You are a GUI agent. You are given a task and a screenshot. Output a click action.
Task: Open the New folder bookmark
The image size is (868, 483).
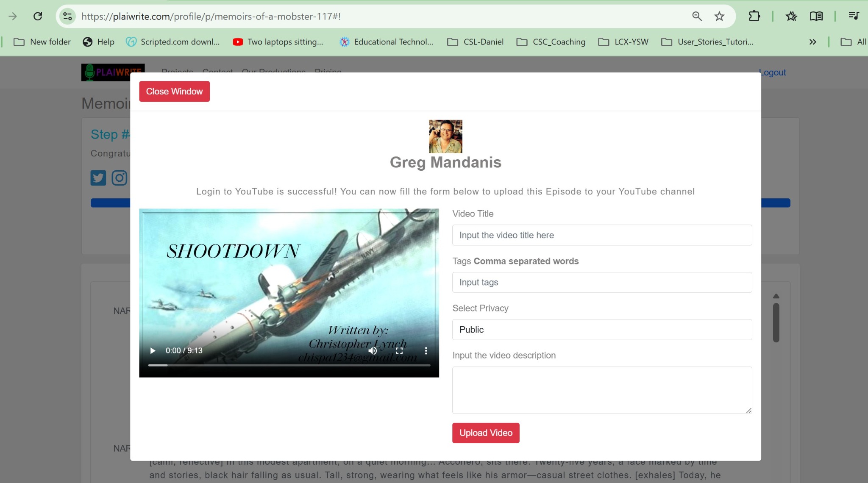(42, 42)
